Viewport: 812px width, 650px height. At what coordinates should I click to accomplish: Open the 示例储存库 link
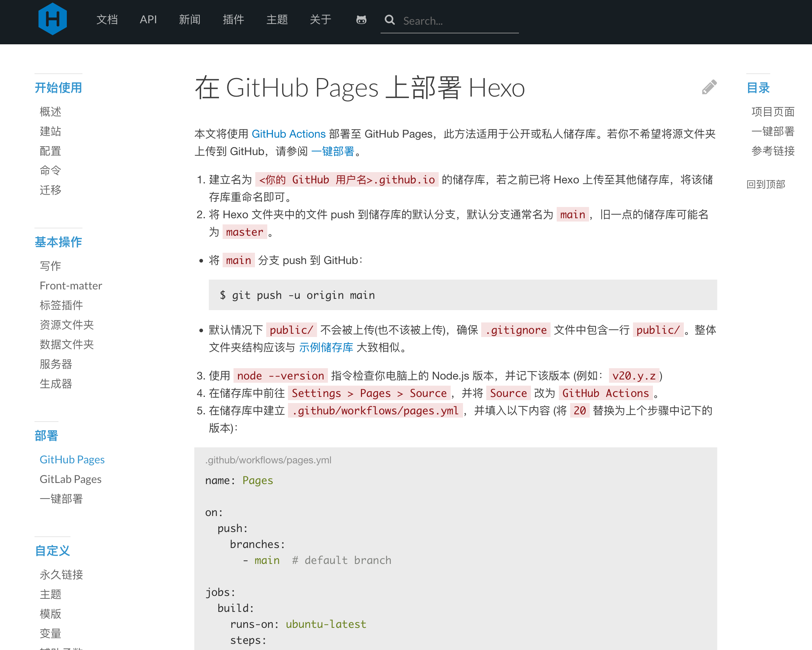point(326,348)
